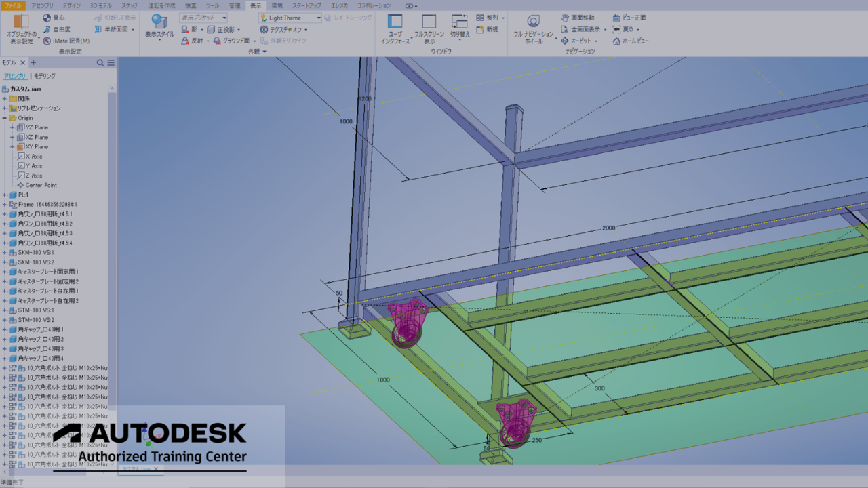This screenshot has height=488, width=868.
Task: Switch to アセンブリ ribbon tab
Action: pos(42,5)
